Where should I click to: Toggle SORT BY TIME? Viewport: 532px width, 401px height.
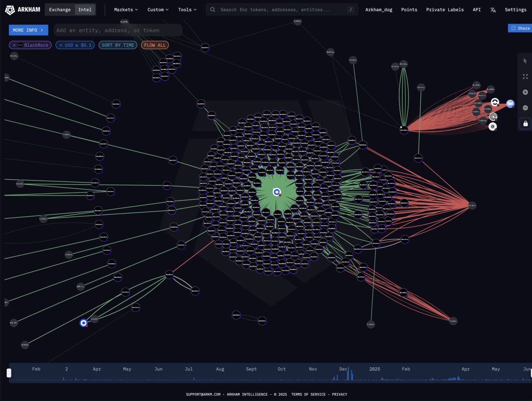(118, 45)
